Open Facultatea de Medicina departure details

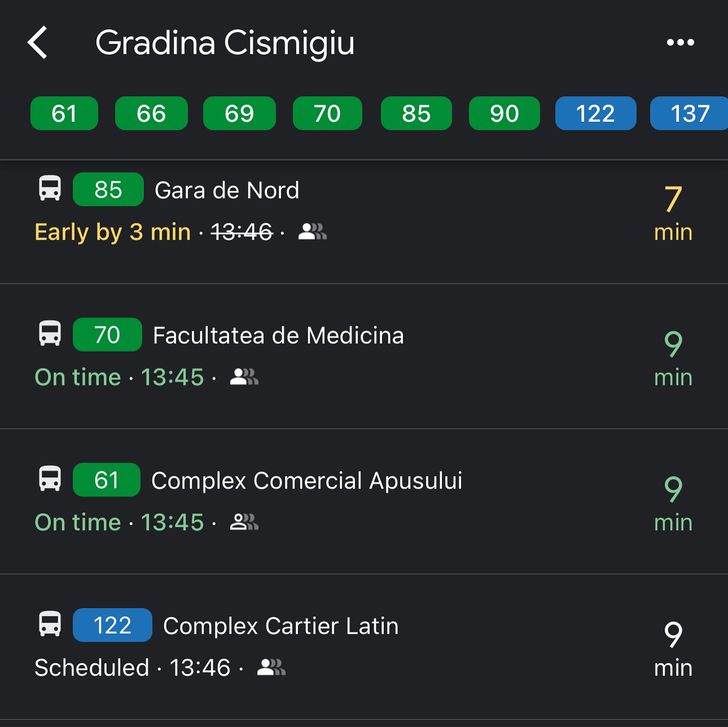pos(278,335)
